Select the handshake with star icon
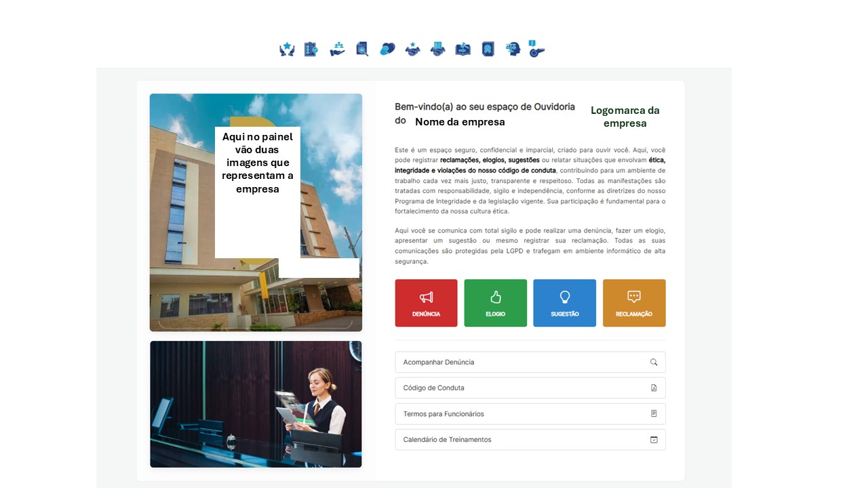This screenshot has height=488, width=868. pos(412,49)
